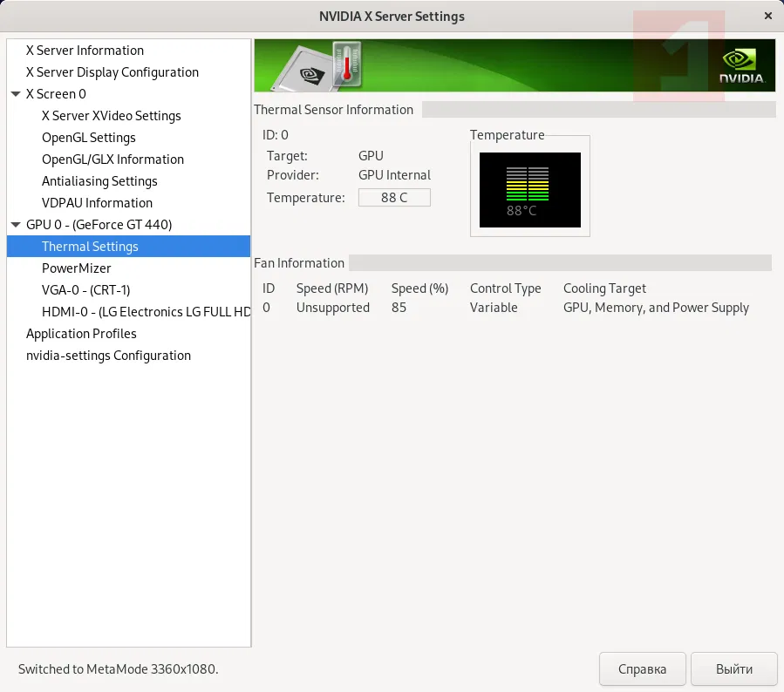Click the 'Switched to MetaMode 3360x1080.' status text
Image resolution: width=784 pixels, height=692 pixels.
119,669
